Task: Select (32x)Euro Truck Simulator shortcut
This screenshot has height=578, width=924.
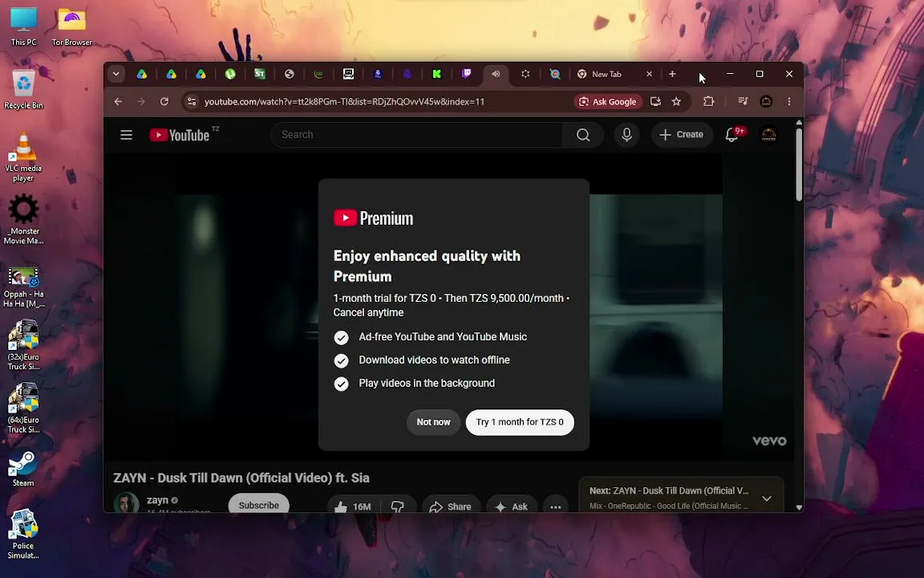Action: pos(23,345)
